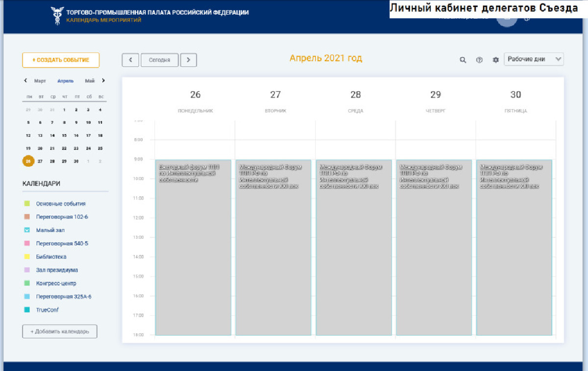
Task: Mini calendar previous month arrow
Action: click(25, 81)
